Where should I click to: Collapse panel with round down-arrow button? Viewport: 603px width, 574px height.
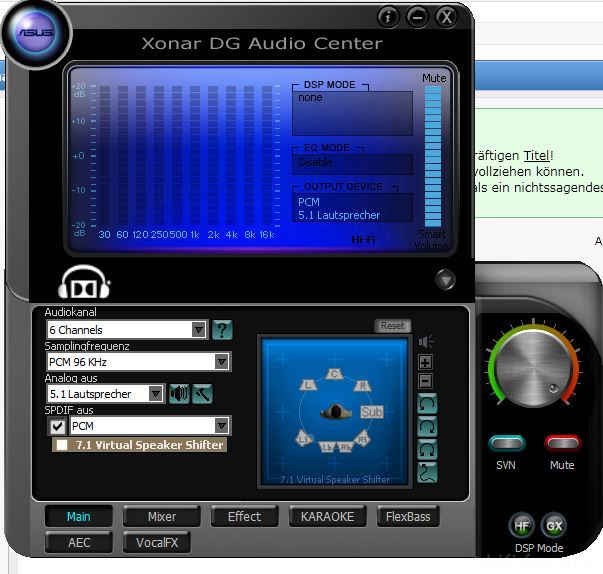click(x=445, y=280)
